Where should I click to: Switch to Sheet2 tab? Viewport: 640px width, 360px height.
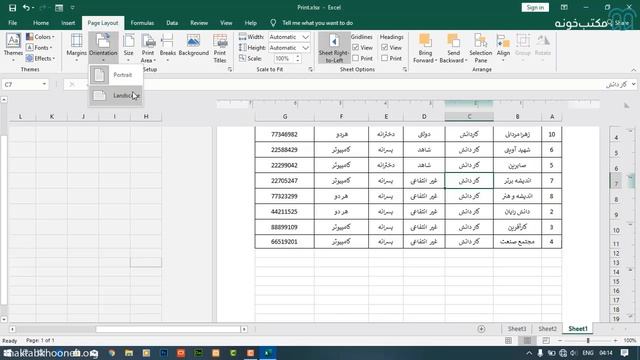pyautogui.click(x=547, y=329)
